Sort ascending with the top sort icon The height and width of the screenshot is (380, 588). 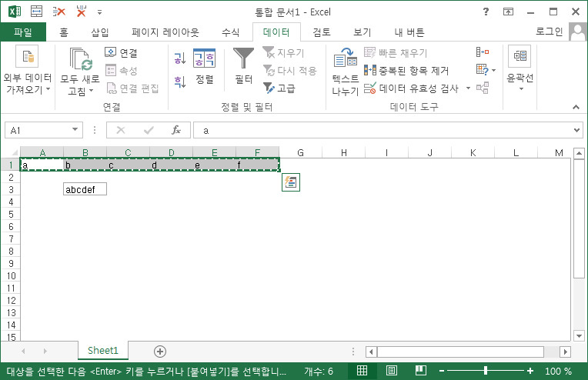pyautogui.click(x=180, y=58)
